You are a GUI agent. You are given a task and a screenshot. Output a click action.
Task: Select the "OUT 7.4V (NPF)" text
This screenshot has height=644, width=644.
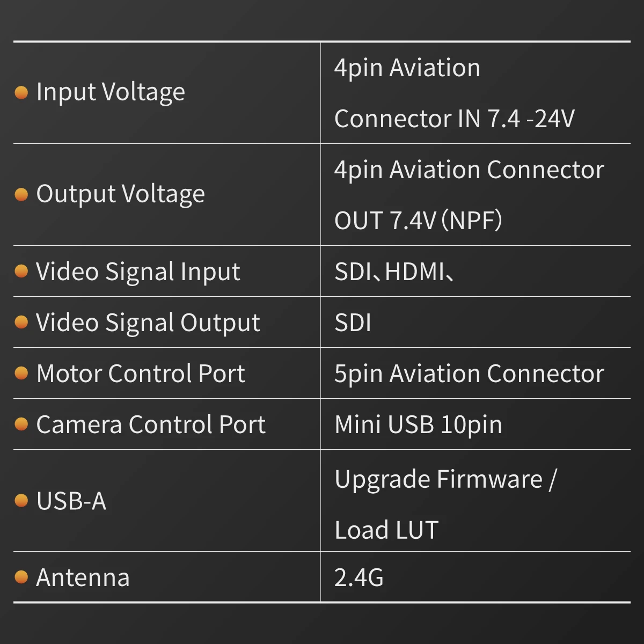[x=418, y=220]
